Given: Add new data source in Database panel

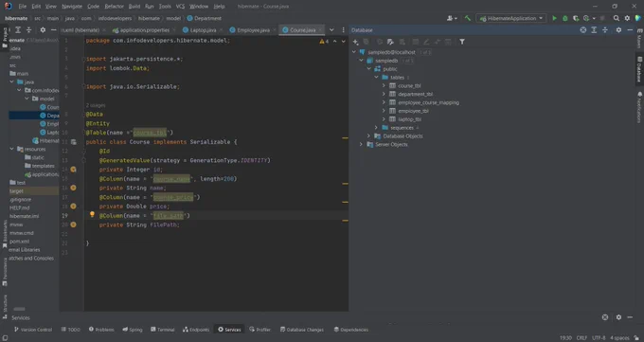Looking at the screenshot, I should tap(356, 42).
